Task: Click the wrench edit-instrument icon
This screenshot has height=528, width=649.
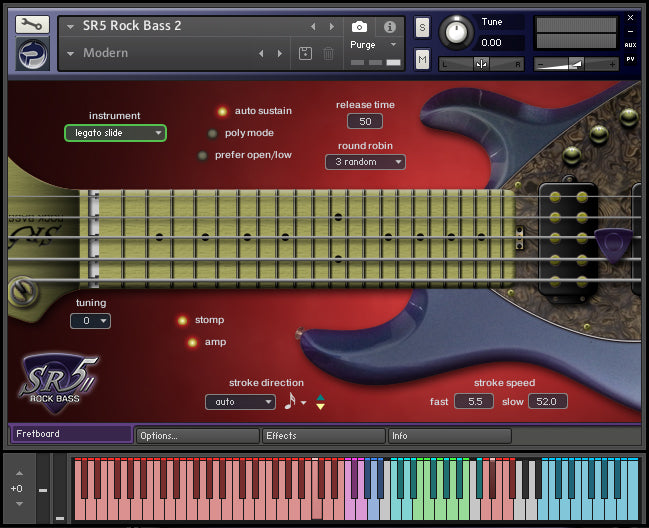Action: pos(33,26)
